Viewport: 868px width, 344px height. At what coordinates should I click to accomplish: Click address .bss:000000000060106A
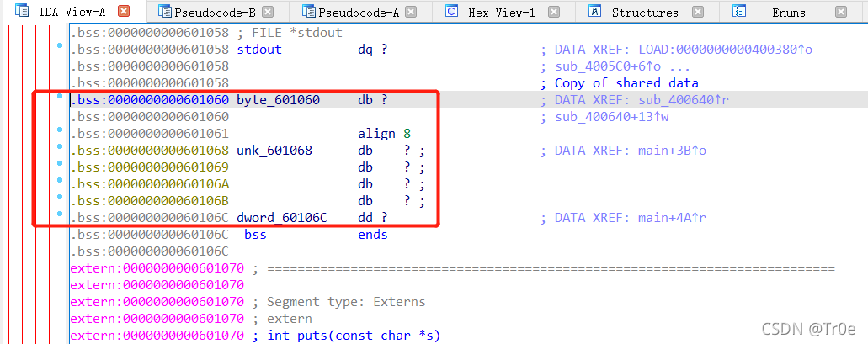[150, 184]
